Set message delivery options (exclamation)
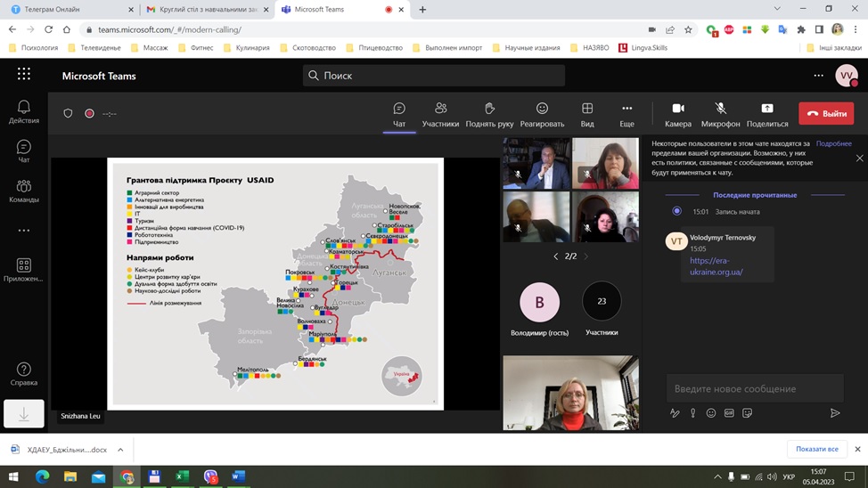 click(692, 413)
